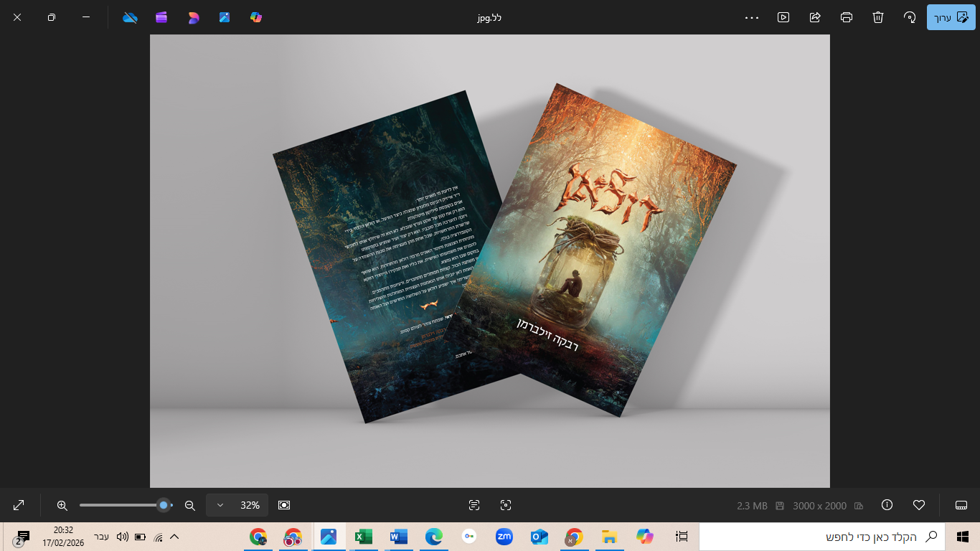Rotate the photo
Viewport: 980px width, 551px height.
pos(910,17)
